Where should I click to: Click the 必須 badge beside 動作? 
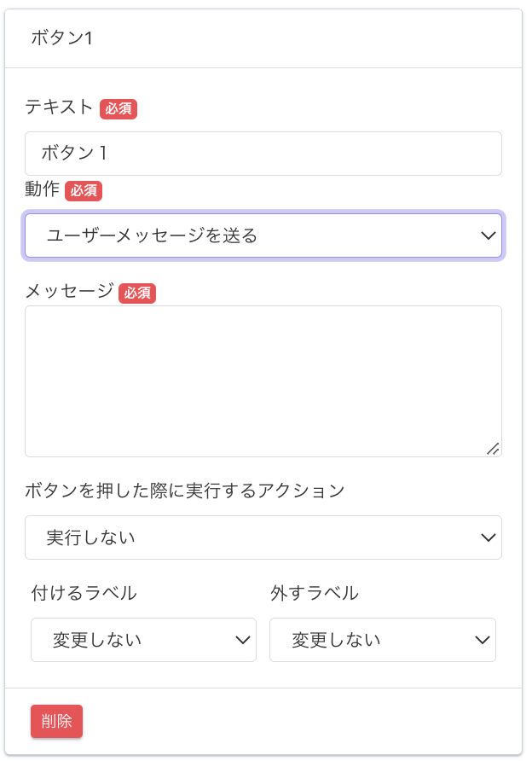tap(84, 191)
